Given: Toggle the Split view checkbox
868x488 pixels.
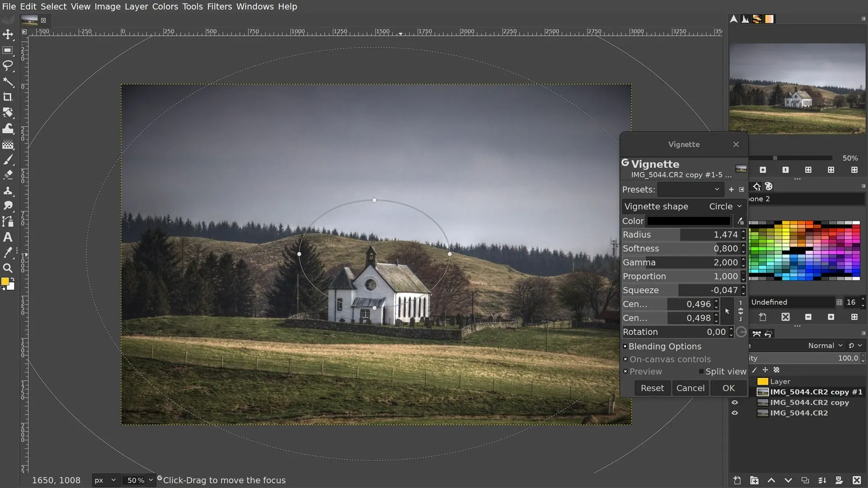Looking at the screenshot, I should coord(701,372).
